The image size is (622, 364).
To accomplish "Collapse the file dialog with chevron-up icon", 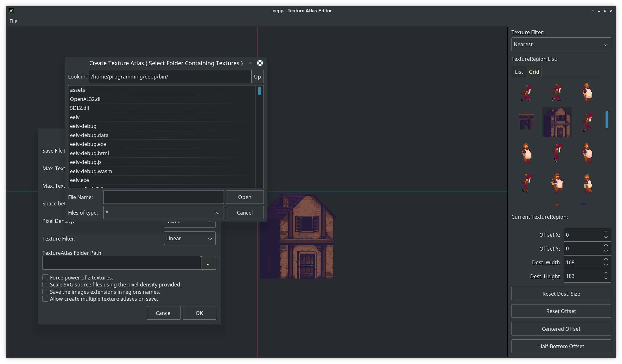I will coord(251,63).
